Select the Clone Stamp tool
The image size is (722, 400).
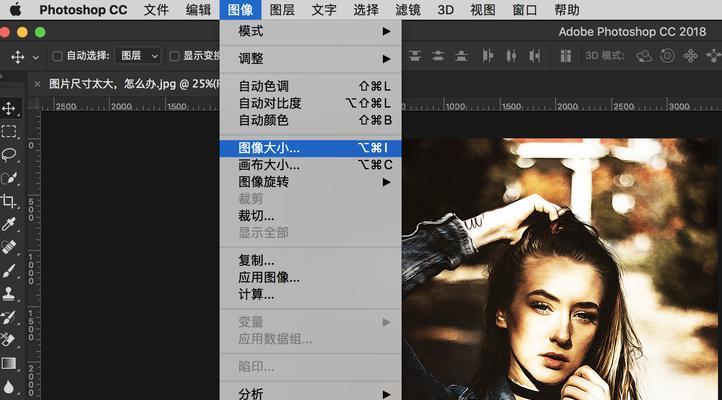point(9,294)
